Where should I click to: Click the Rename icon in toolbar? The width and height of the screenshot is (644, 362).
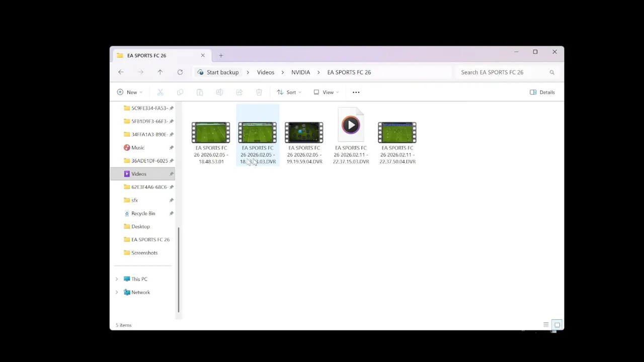coord(219,92)
